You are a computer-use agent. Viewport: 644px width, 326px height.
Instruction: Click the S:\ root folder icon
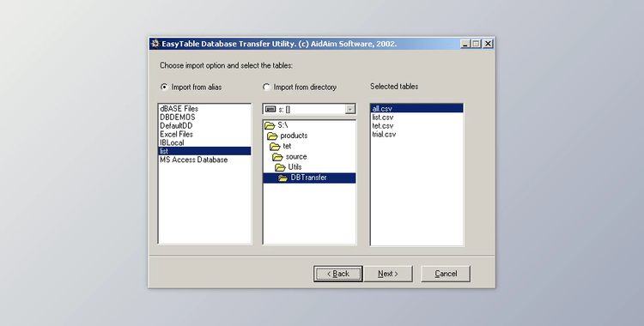pos(270,125)
